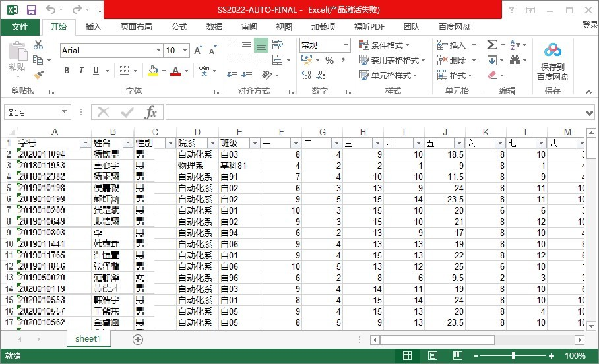This screenshot has width=599, height=364.
Task: Switch to the 插入 Insert tab
Action: click(x=93, y=27)
